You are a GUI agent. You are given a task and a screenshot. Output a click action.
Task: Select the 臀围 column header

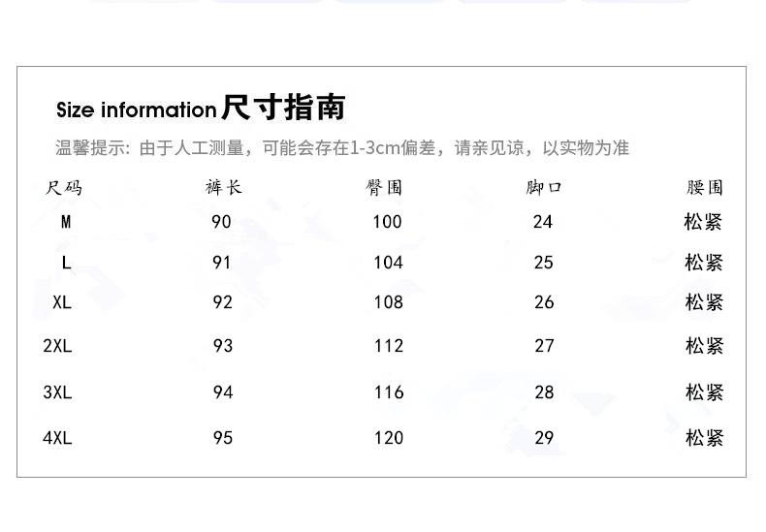(x=384, y=187)
